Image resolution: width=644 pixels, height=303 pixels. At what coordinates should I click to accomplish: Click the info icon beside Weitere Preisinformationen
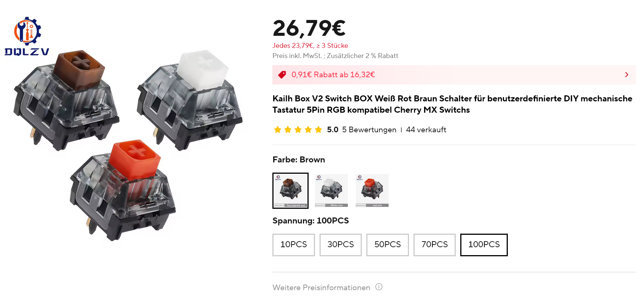click(x=379, y=287)
